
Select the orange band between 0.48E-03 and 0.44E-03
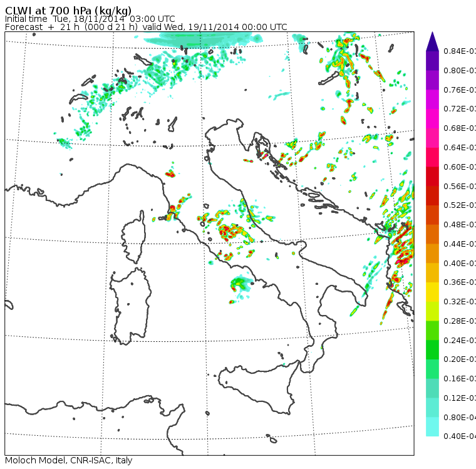click(432, 234)
